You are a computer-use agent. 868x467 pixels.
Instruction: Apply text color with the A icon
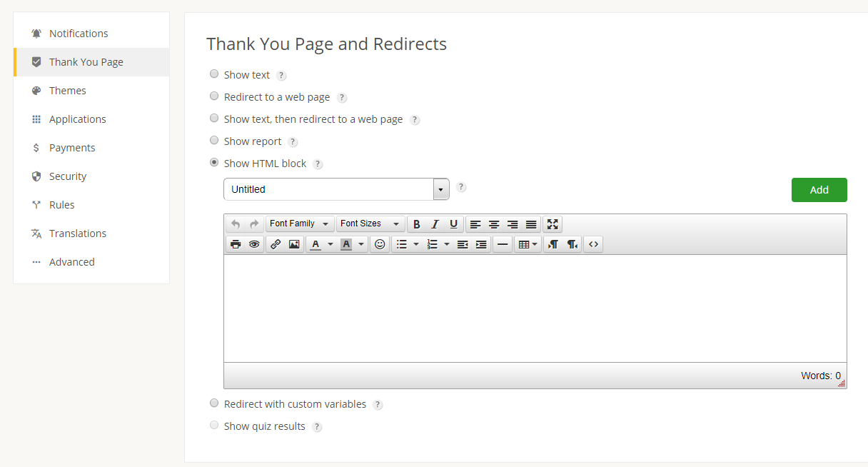316,244
